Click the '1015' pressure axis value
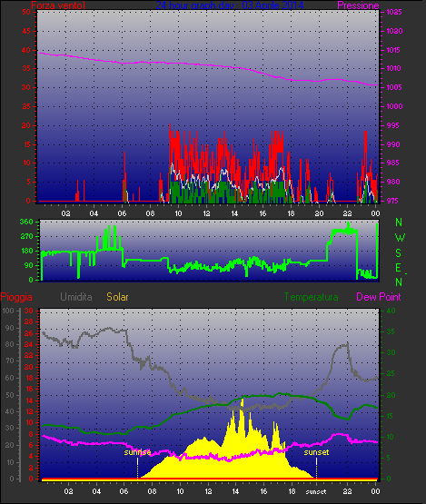The height and width of the screenshot is (504, 426). coord(394,50)
